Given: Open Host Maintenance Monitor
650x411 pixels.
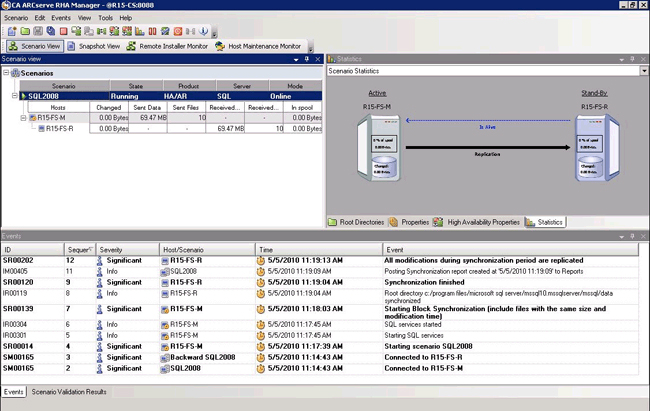Looking at the screenshot, I should coord(258,46).
